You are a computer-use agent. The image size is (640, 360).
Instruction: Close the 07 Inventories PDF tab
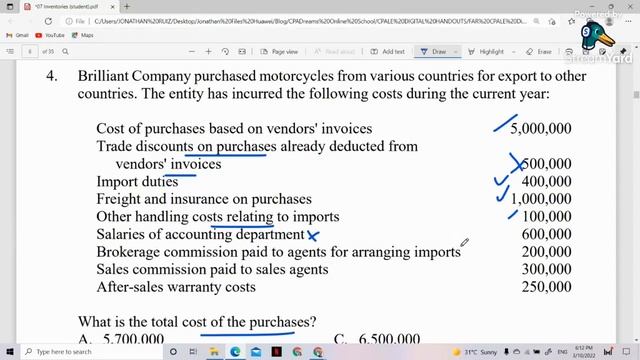[113, 7]
